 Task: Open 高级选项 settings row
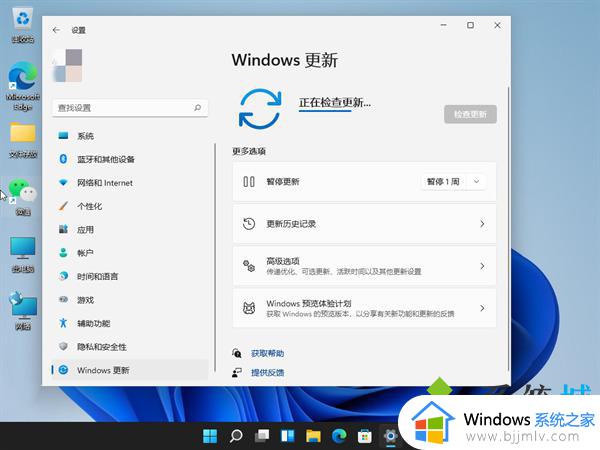[364, 266]
